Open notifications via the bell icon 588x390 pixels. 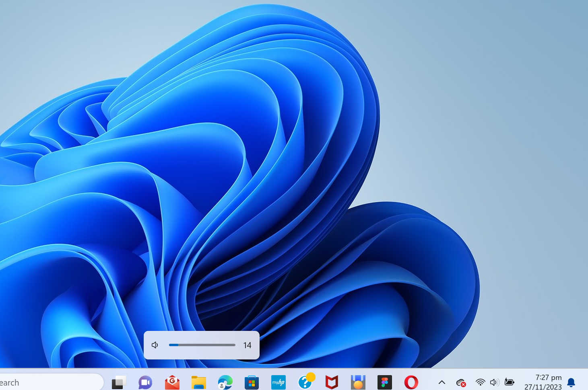[571, 382]
